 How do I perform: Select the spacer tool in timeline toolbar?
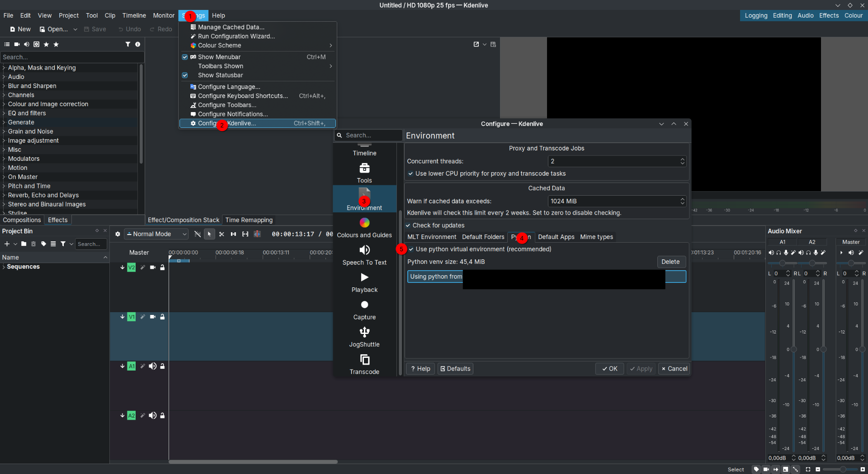click(233, 234)
